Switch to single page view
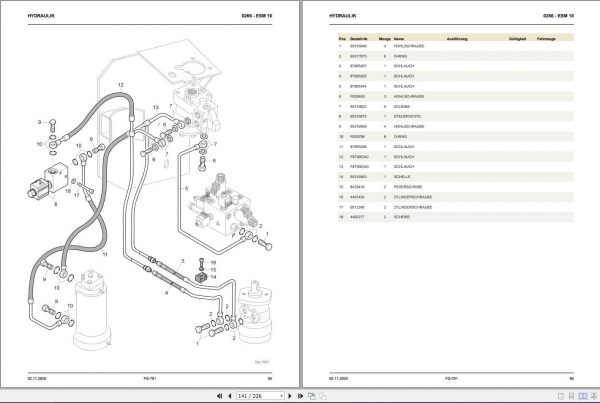 pyautogui.click(x=561, y=396)
